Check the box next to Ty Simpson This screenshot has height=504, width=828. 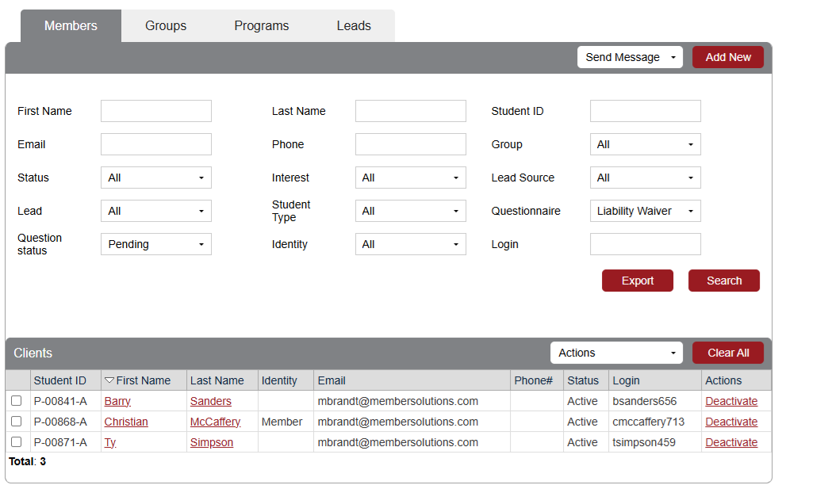(16, 442)
